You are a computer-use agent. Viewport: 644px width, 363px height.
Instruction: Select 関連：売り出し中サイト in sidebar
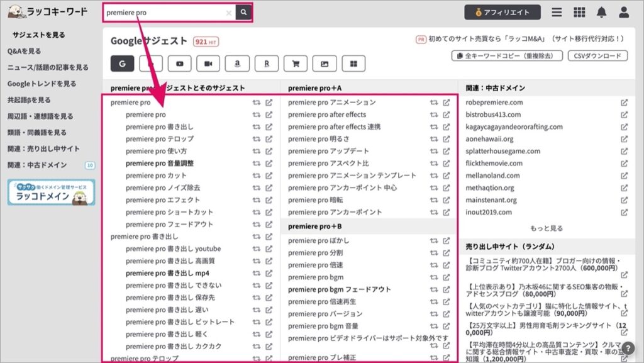[x=43, y=148]
